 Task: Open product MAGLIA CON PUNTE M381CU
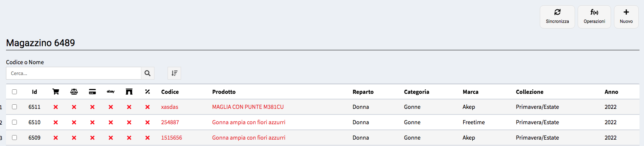(248, 107)
